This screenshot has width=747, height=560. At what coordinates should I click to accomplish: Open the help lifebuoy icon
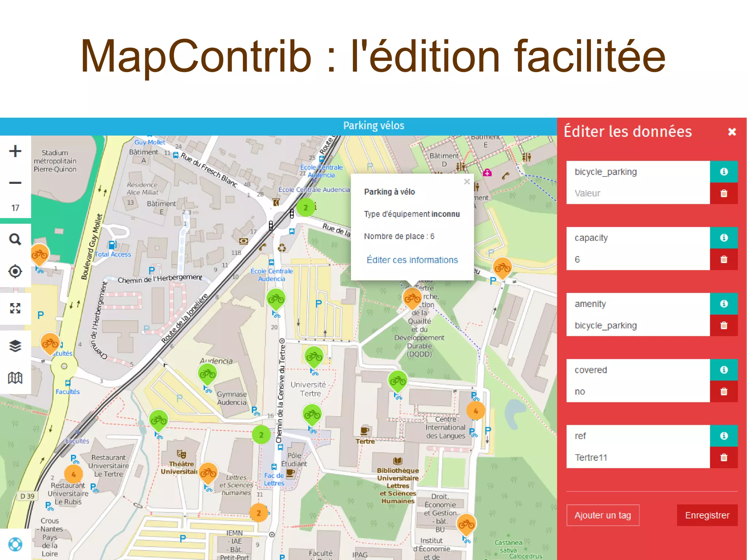[x=15, y=544]
